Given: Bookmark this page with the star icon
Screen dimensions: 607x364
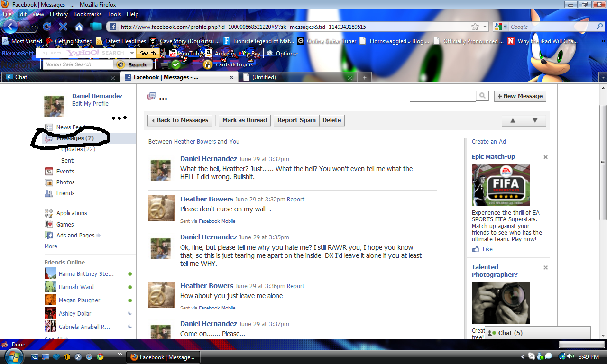Looking at the screenshot, I should click(x=475, y=27).
